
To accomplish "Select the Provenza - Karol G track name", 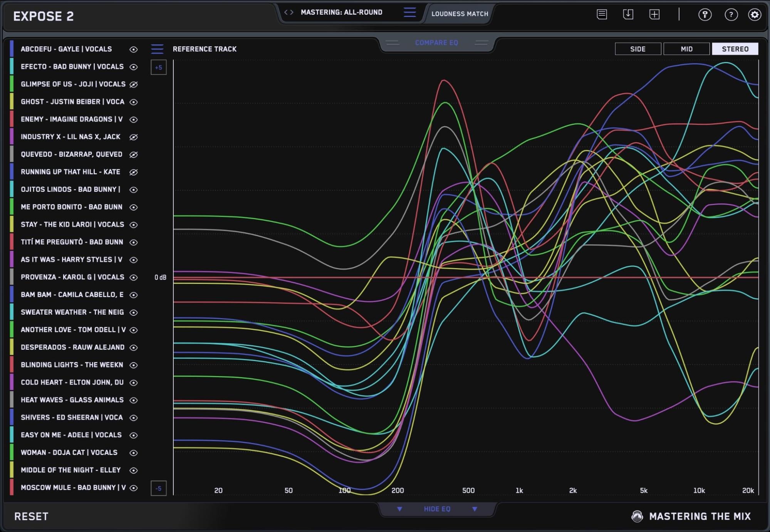I will click(x=72, y=277).
